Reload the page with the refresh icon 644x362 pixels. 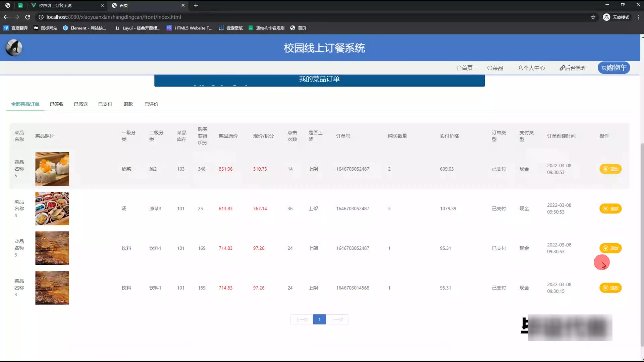coord(28,17)
